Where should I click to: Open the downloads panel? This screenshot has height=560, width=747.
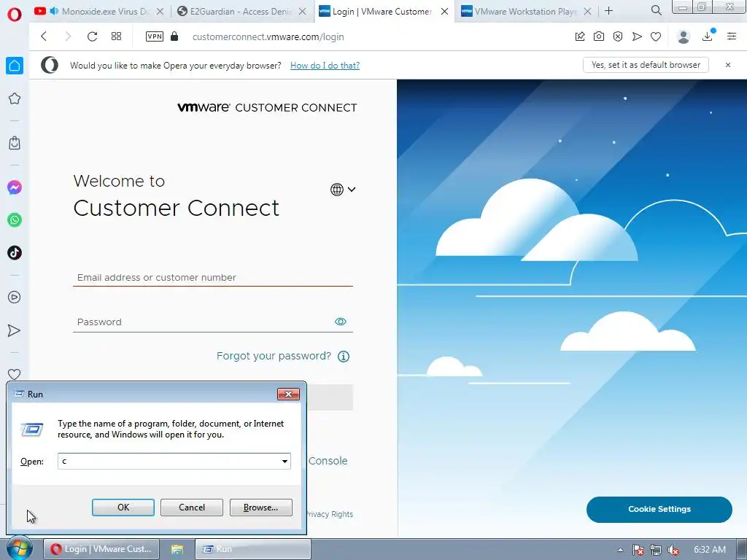(x=708, y=36)
